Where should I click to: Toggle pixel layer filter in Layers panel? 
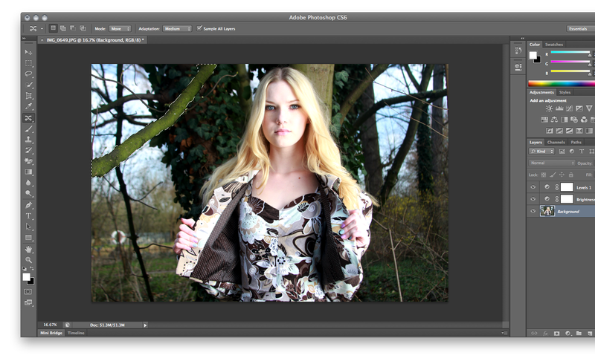click(x=562, y=152)
